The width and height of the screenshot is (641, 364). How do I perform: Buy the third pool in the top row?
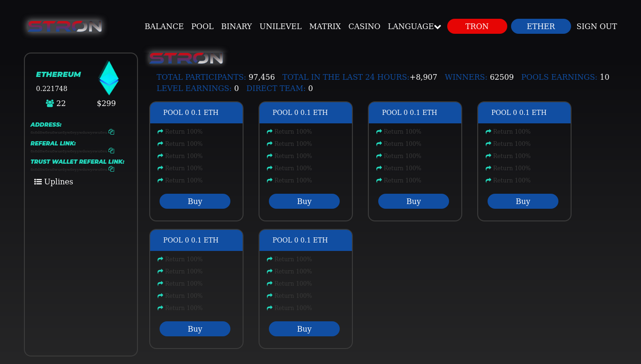pyautogui.click(x=413, y=201)
